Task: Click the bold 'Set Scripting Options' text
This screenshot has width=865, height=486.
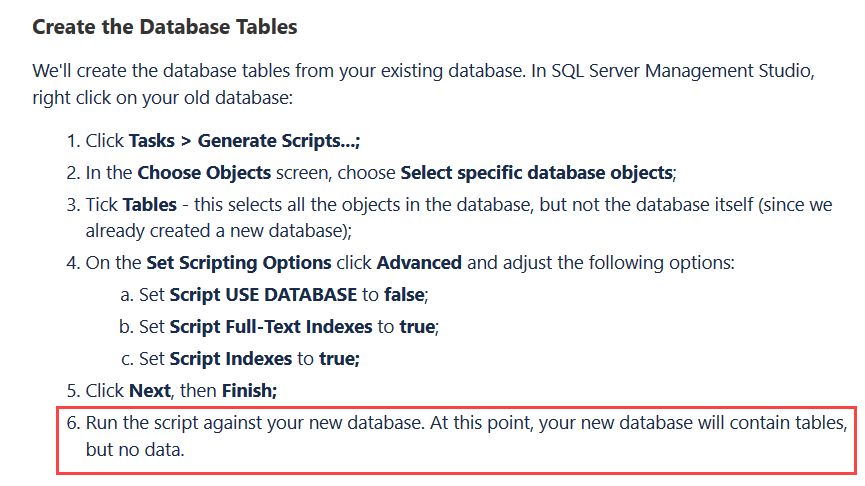Action: point(239,263)
